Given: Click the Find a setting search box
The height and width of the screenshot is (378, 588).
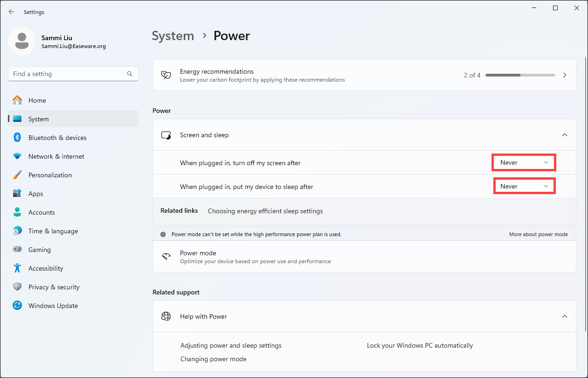Looking at the screenshot, I should tap(68, 74).
